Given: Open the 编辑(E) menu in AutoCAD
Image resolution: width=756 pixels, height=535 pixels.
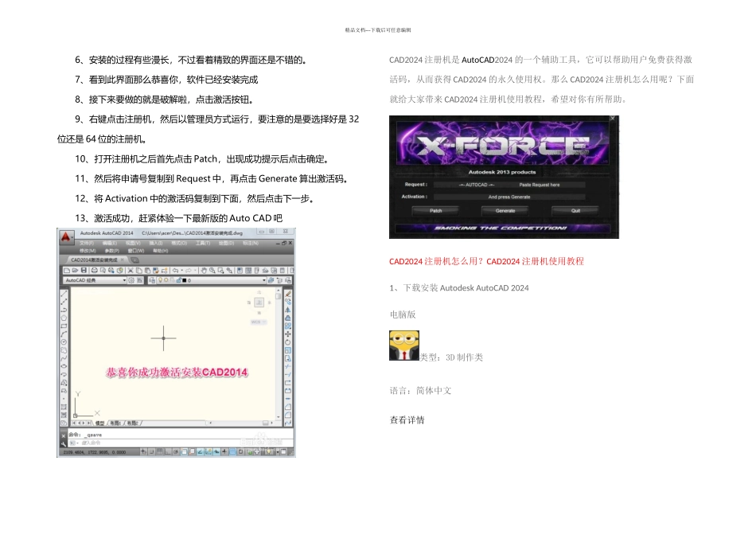Looking at the screenshot, I should [110, 243].
